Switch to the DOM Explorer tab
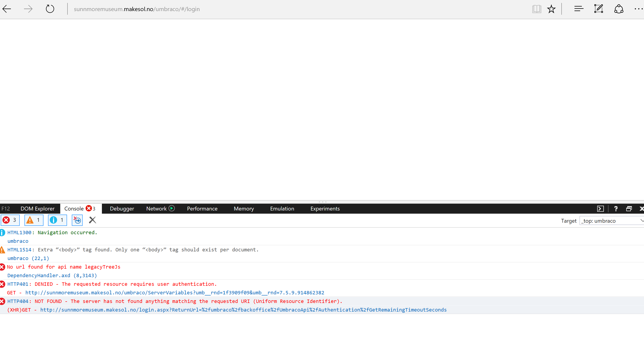 (x=38, y=208)
